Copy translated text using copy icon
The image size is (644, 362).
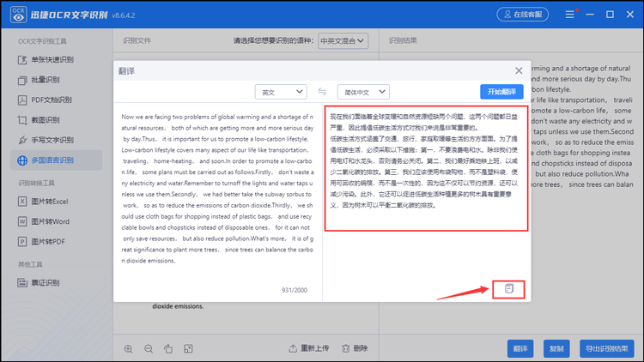(x=509, y=289)
